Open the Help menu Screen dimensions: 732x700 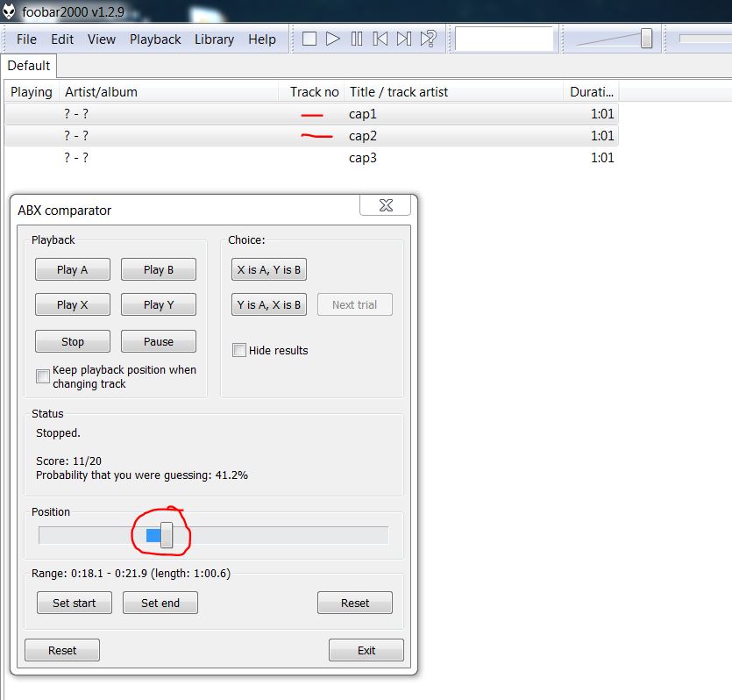click(x=262, y=39)
